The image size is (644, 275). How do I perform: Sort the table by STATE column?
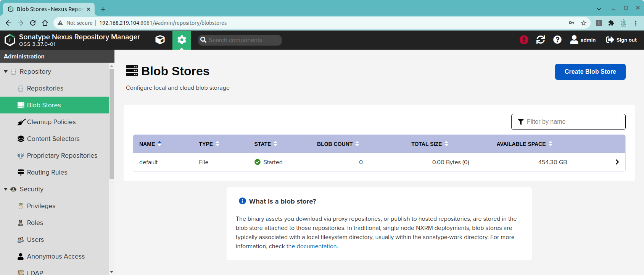point(266,144)
